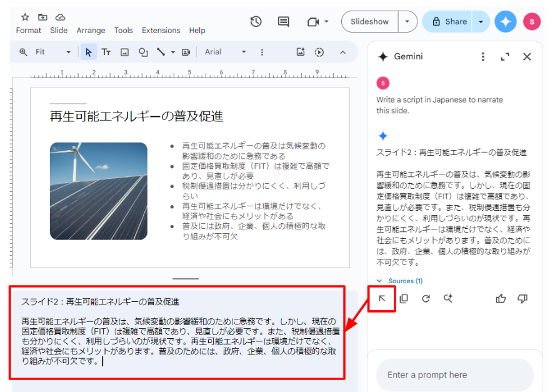Check the cloud save status icon
Screen dimensions: 550x392
tap(61, 17)
